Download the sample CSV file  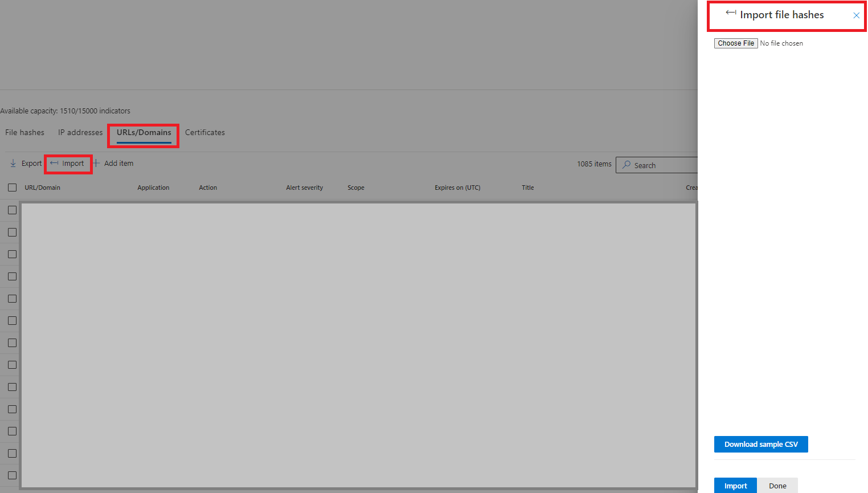pos(761,444)
